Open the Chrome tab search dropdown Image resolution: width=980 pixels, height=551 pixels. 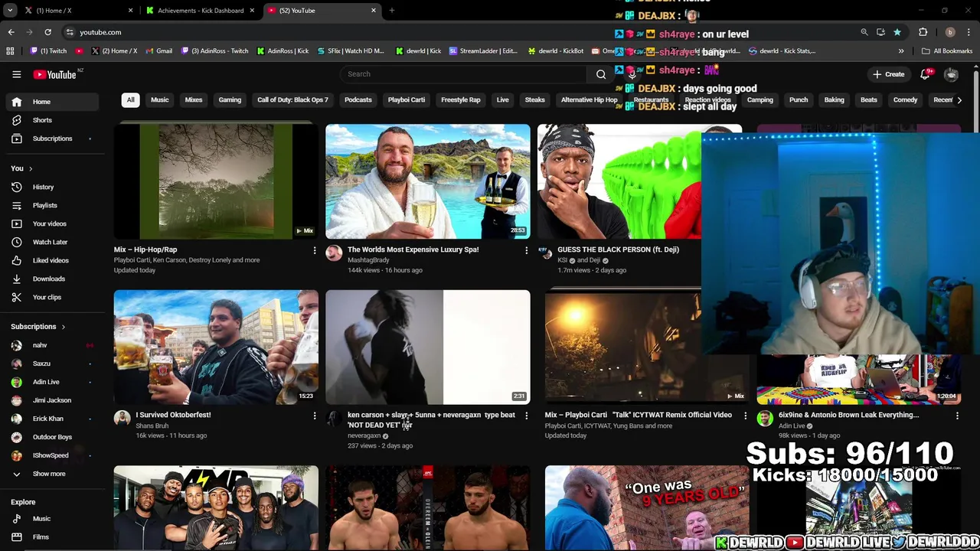pyautogui.click(x=10, y=11)
